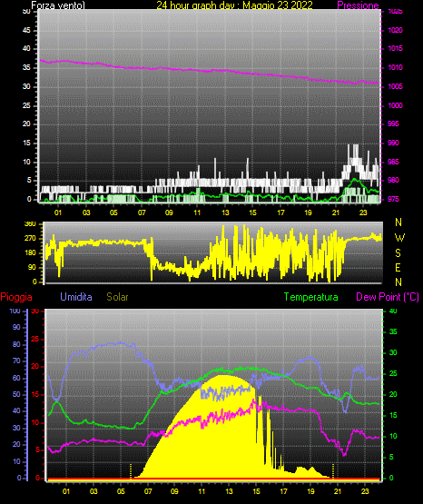
Task: Click the 'Forza vento)' legend label
Action: point(58,5)
